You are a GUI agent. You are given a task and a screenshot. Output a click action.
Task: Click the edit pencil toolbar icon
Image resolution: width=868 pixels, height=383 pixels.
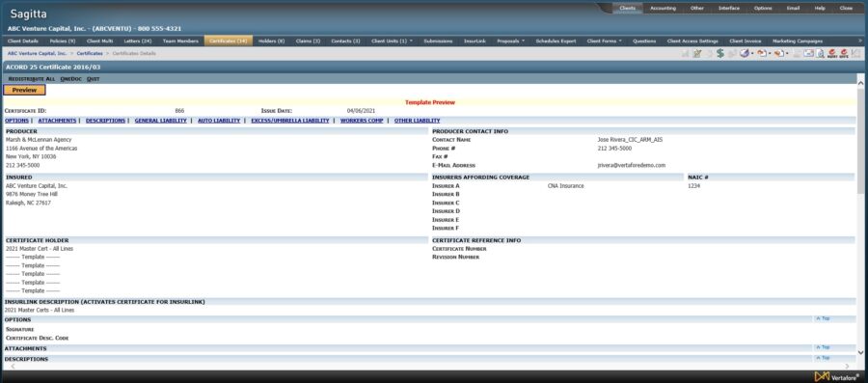tap(697, 53)
